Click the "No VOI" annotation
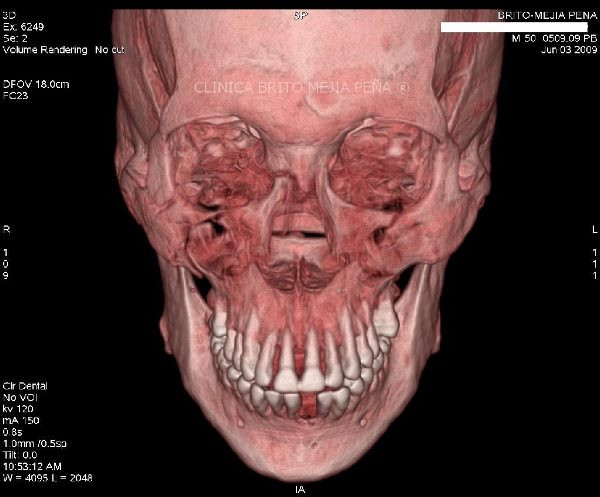 click(19, 395)
